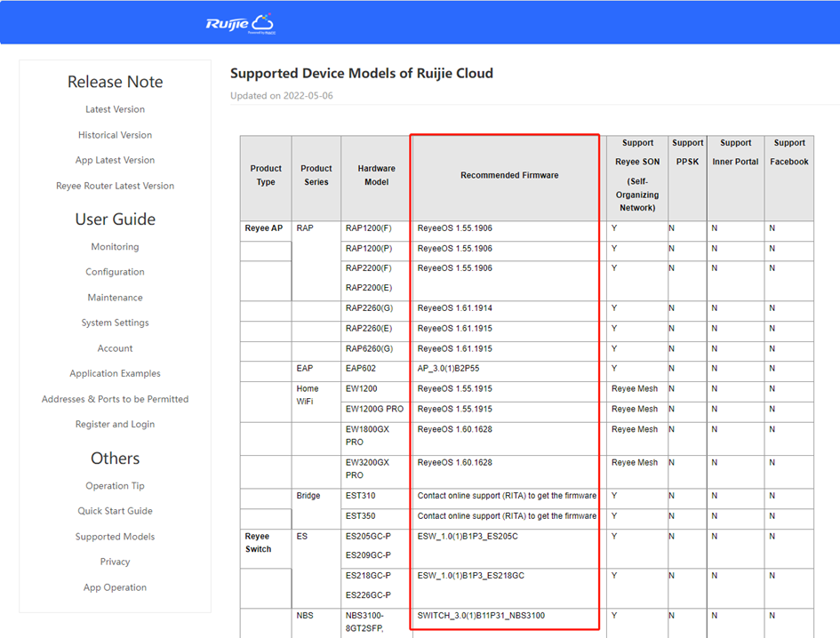View Application Examples
The image size is (840, 638).
point(116,373)
